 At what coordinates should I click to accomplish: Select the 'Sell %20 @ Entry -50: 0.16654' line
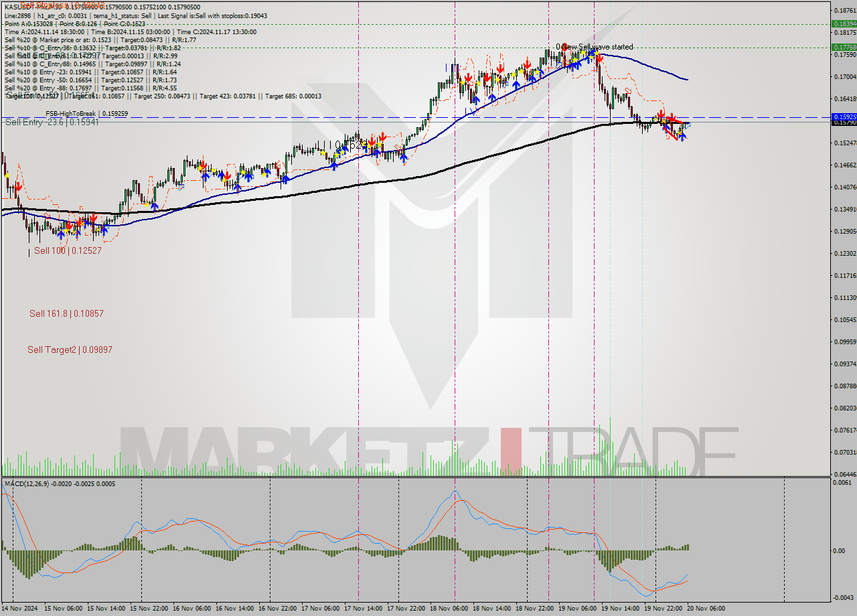pyautogui.click(x=90, y=80)
